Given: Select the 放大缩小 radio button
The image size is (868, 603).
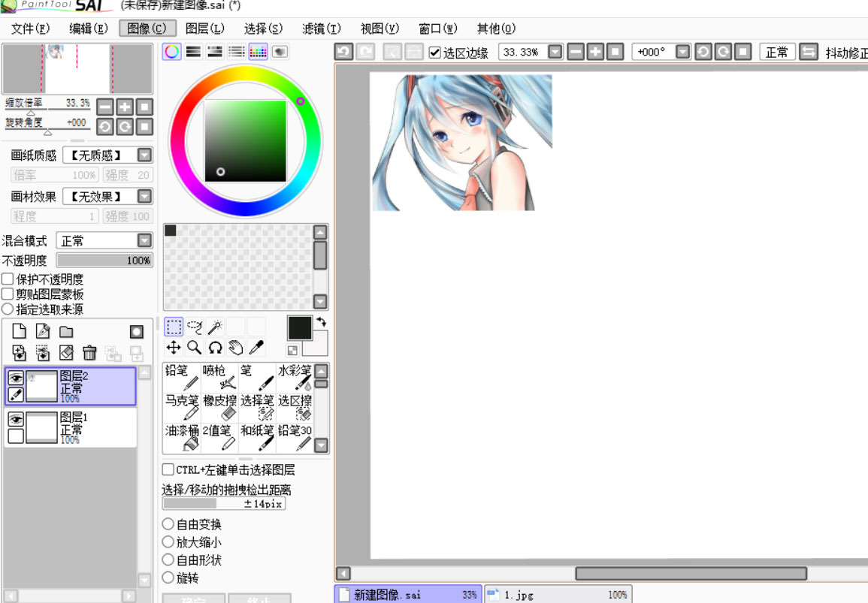Looking at the screenshot, I should pyautogui.click(x=168, y=542).
